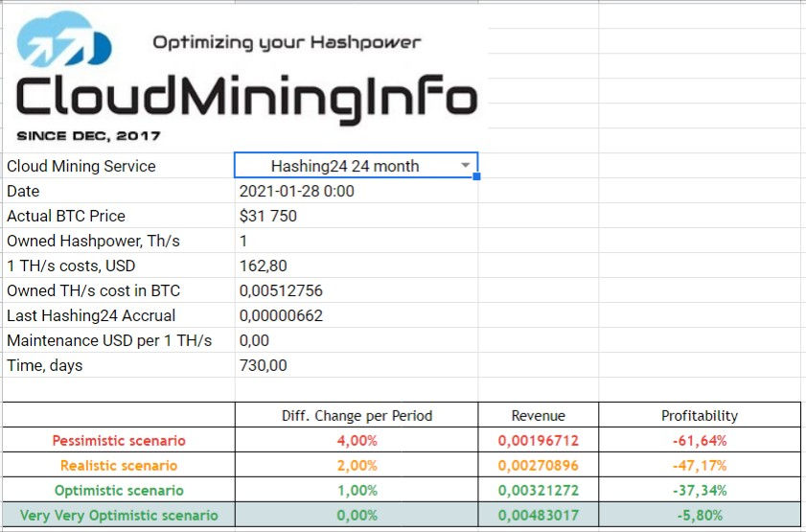Click the 'Optimizing your Hashpower' tagline
This screenshot has width=806, height=532.
[287, 43]
